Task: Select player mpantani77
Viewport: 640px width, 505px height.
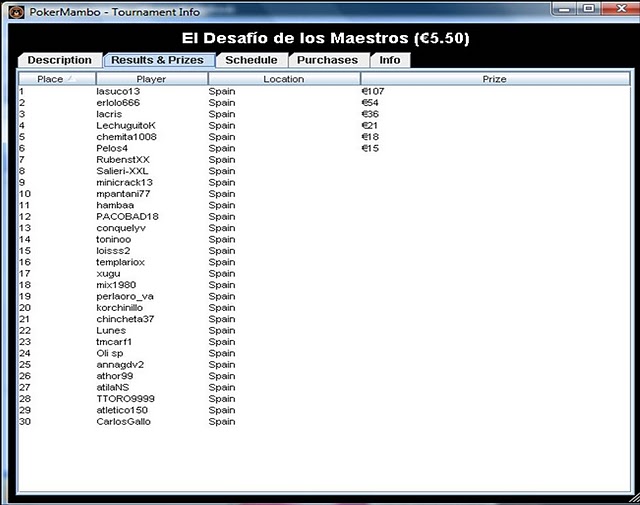Action: (x=123, y=194)
